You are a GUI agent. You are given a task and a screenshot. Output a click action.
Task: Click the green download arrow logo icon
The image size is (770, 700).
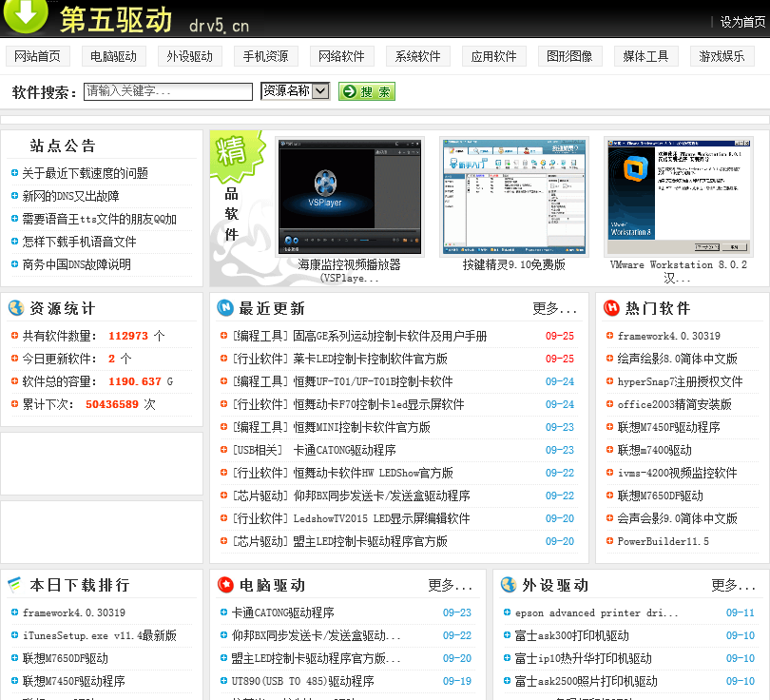26,15
